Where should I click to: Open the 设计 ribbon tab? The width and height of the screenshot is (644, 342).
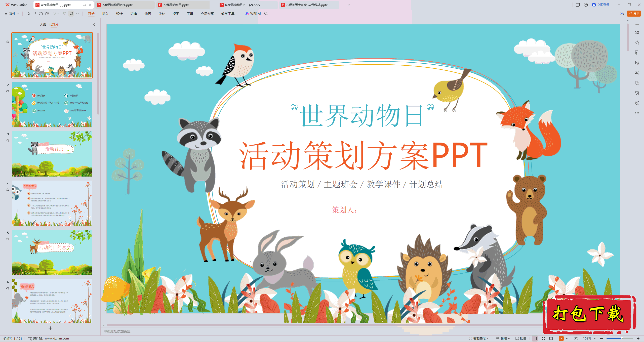click(119, 14)
